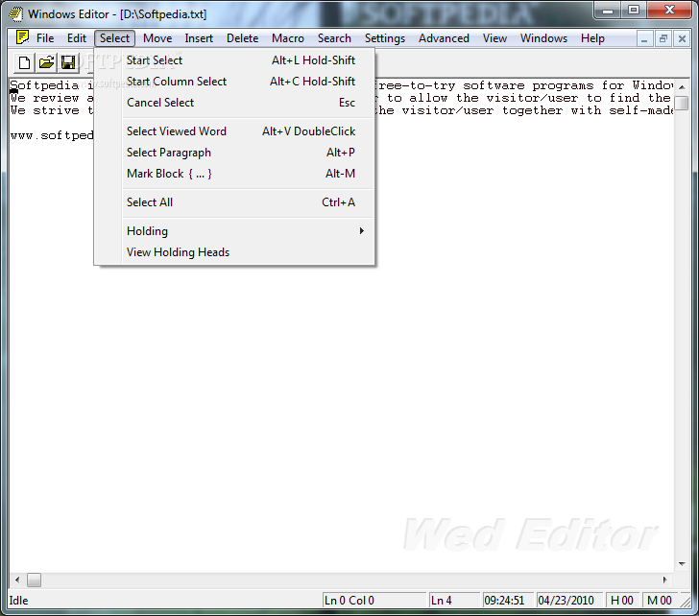Click the word 'Softpedia' in first line
This screenshot has width=699, height=616.
coord(44,85)
